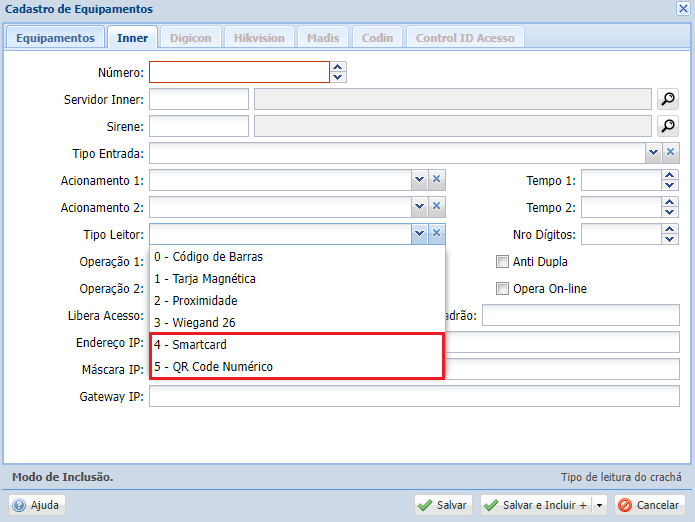Decrease the Número value
The height and width of the screenshot is (522, 695).
338,78
